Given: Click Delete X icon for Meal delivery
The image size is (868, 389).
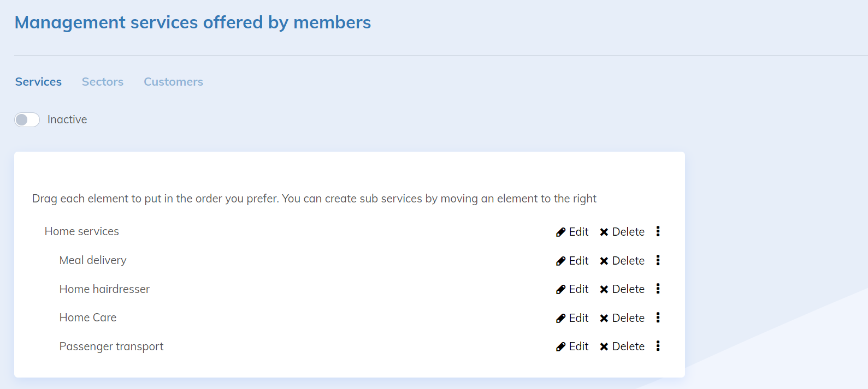Looking at the screenshot, I should (604, 261).
